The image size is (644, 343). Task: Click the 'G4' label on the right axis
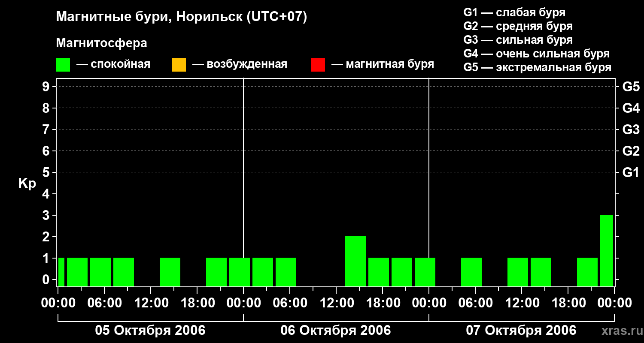pyautogui.click(x=631, y=108)
